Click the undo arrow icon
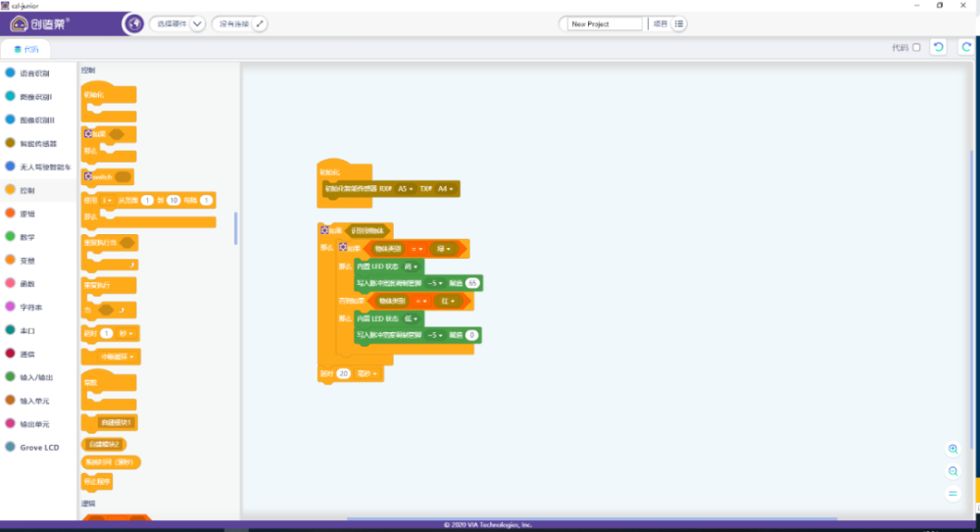Image resolution: width=980 pixels, height=532 pixels. tap(938, 47)
